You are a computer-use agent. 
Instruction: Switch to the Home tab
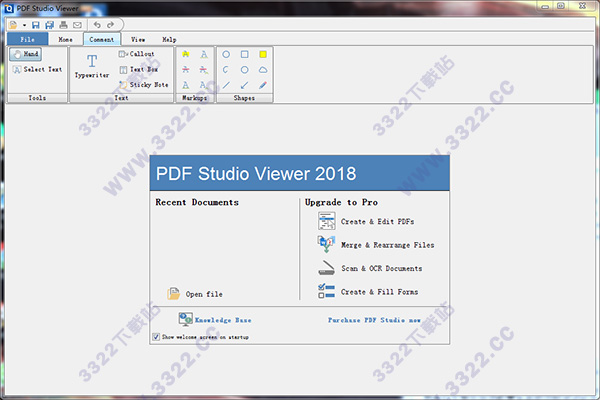[65, 39]
